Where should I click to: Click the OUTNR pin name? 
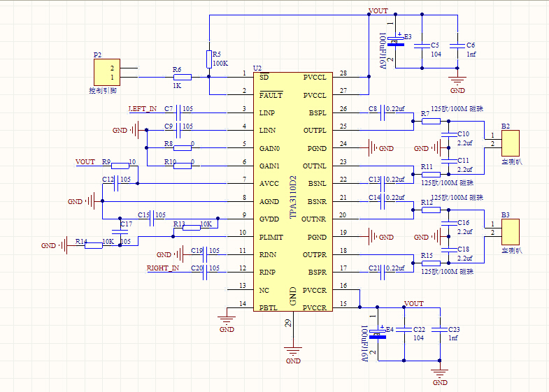pos(314,219)
